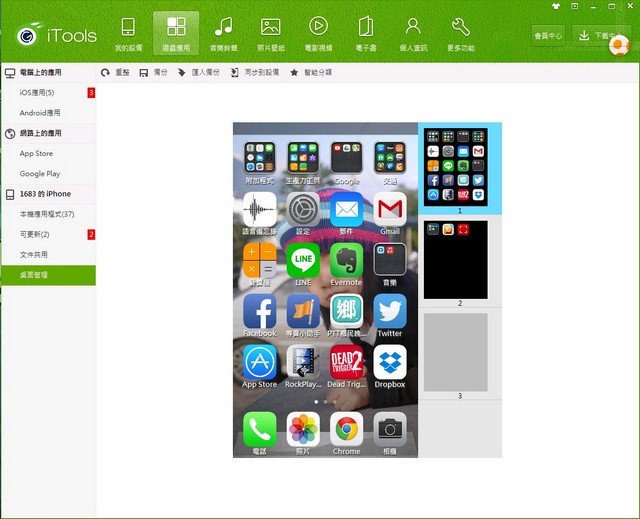Open the e-books section
640x519 pixels.
(365, 33)
